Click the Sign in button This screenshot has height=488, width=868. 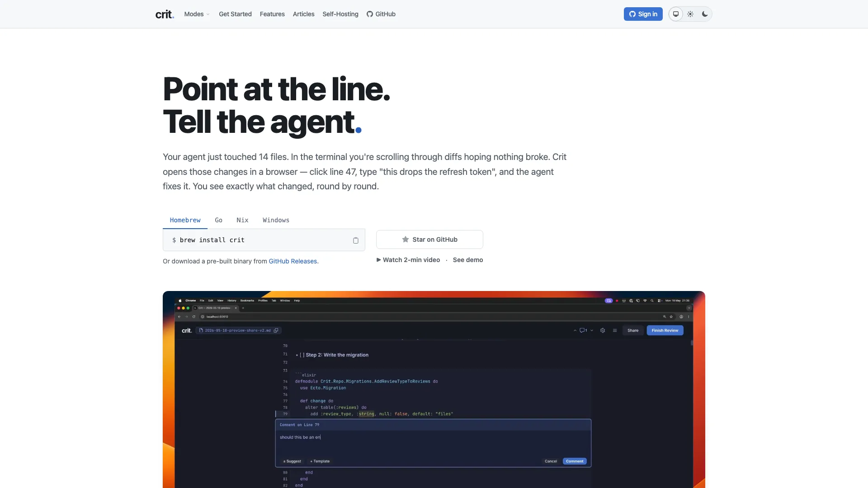(x=643, y=14)
